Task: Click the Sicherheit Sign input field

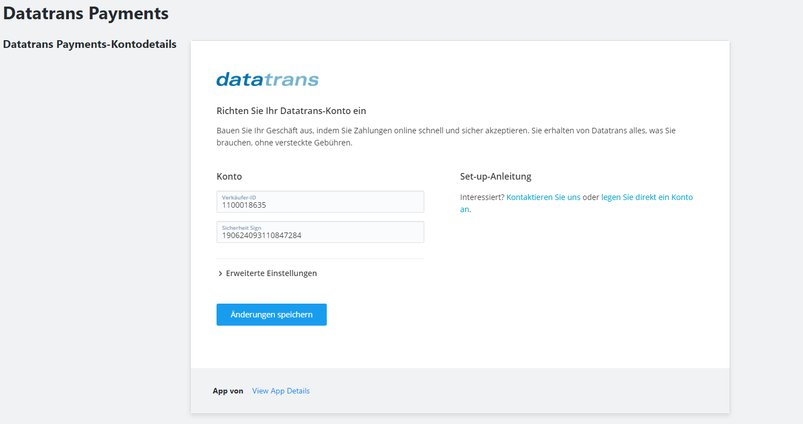Action: click(320, 232)
